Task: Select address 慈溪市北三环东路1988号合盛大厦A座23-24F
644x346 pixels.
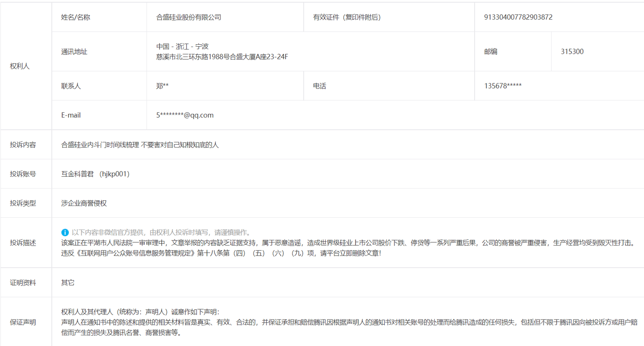Action: (222, 57)
